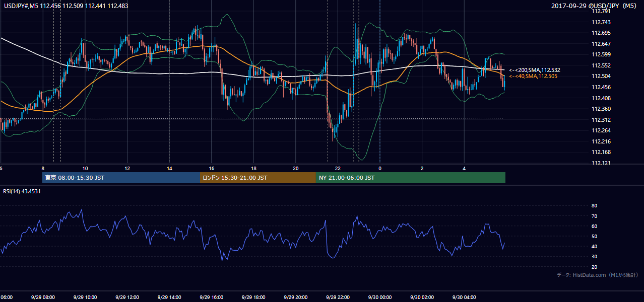Click the 9/29 22:00 time axis label
This screenshot has width=644, height=302.
pos(337,297)
